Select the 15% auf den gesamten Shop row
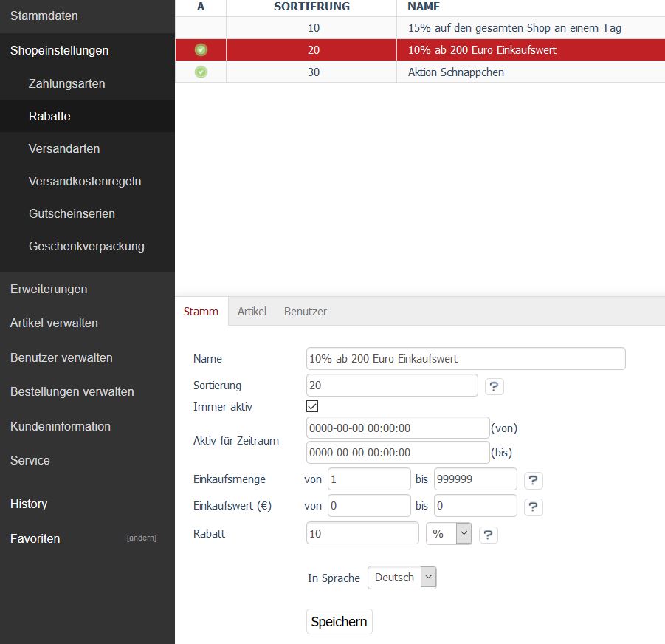 [514, 28]
